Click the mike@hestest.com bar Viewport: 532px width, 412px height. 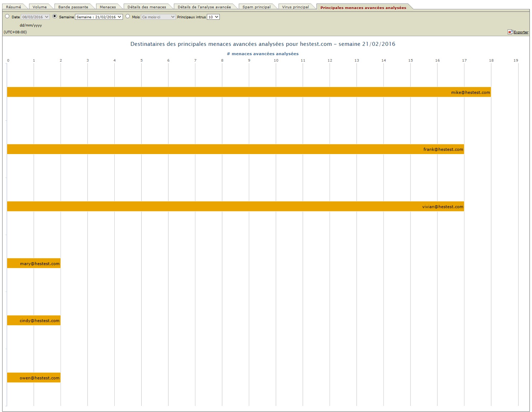[x=249, y=92]
